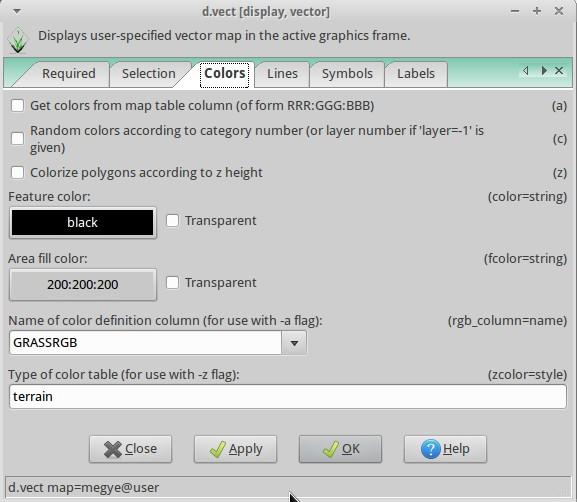Pick feature color via black swatch
This screenshot has width=577, height=502.
point(82,223)
